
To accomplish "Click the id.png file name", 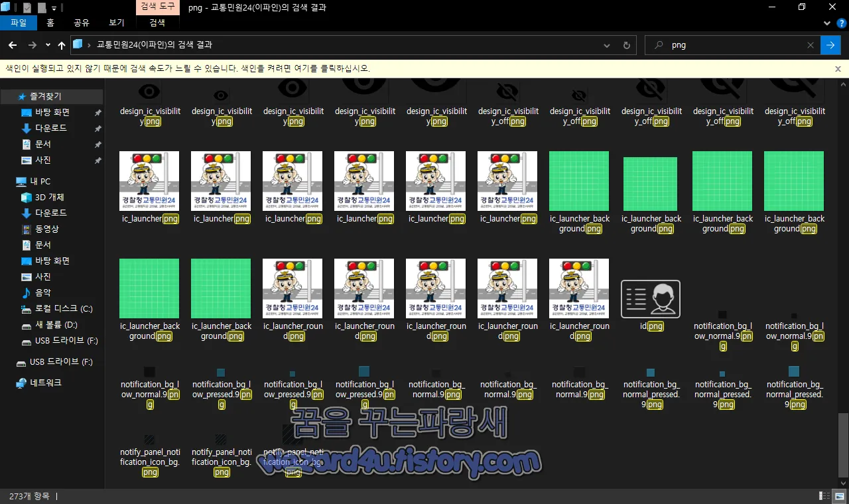I will [x=651, y=326].
